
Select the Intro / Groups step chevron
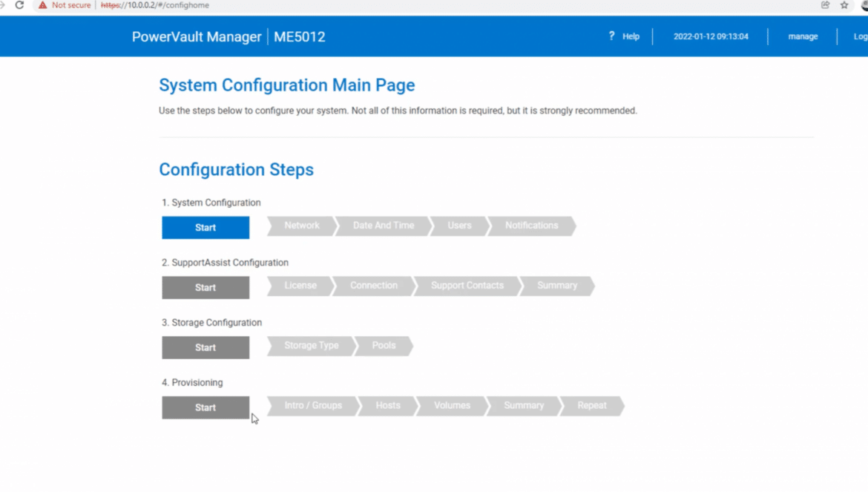[313, 406]
